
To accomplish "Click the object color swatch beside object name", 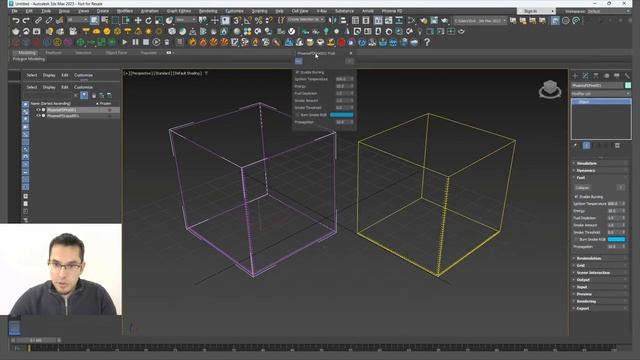I will [628, 85].
